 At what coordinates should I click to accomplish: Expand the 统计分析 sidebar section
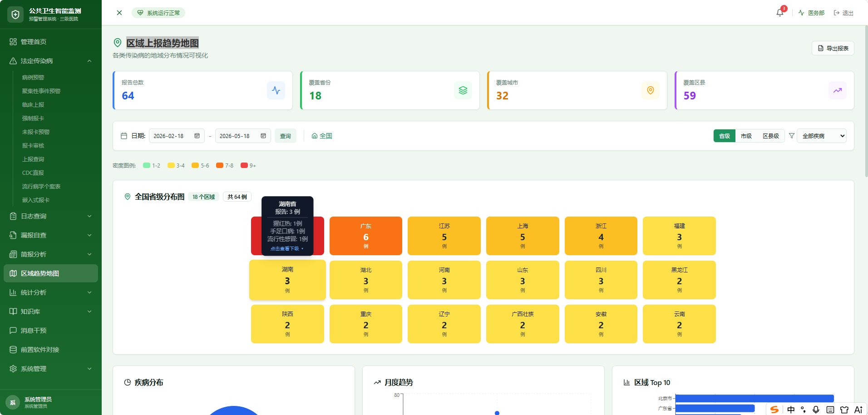pos(51,292)
